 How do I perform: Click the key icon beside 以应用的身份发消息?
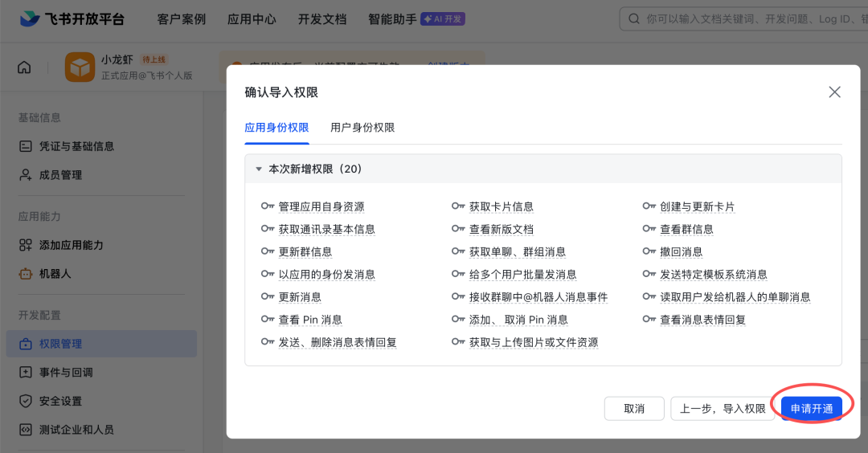[268, 275]
